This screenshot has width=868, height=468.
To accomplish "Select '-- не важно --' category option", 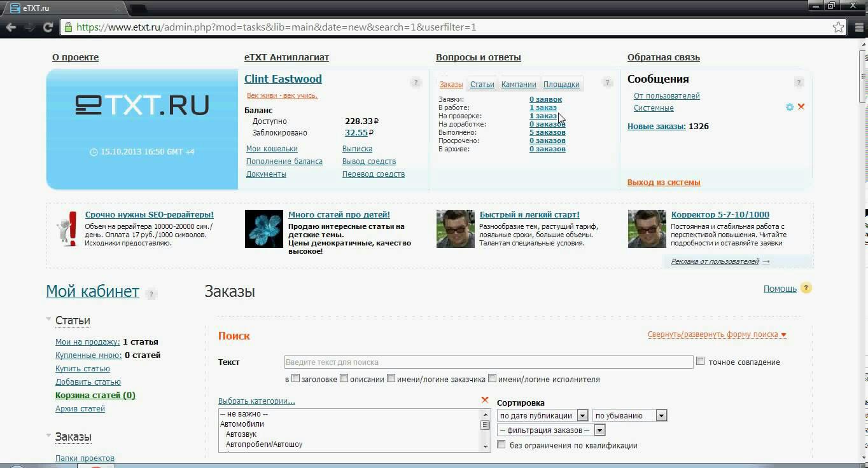I will tap(244, 414).
